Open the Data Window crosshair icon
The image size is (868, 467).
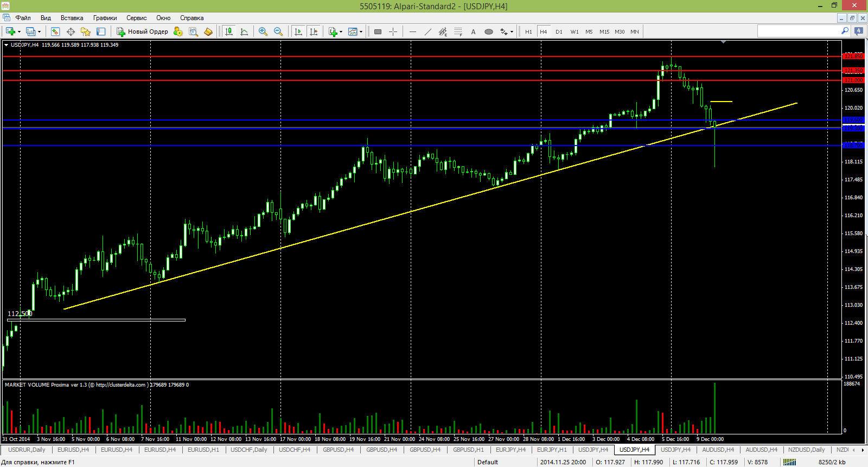pyautogui.click(x=71, y=31)
